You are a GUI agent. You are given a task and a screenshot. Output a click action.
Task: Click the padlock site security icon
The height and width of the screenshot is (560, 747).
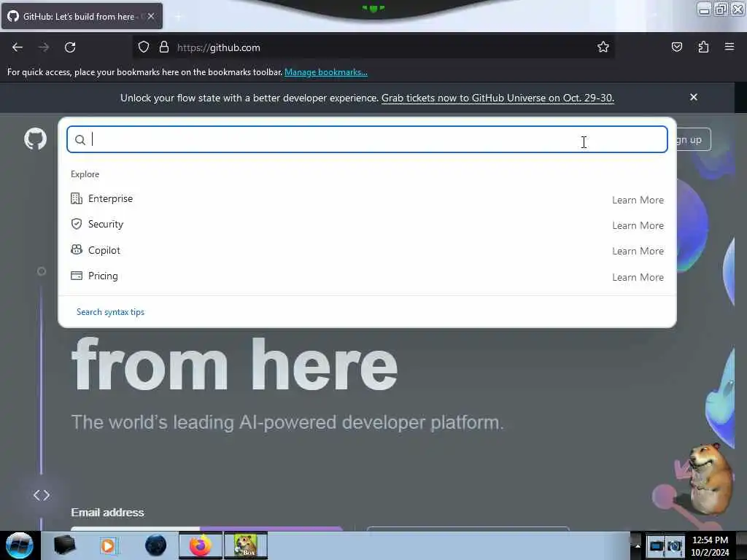pos(164,47)
